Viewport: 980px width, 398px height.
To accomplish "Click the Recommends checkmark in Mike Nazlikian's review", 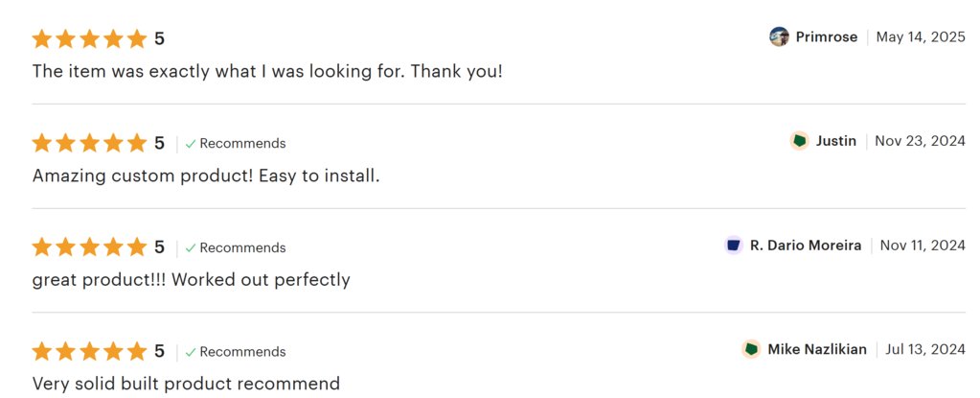I will [x=191, y=352].
